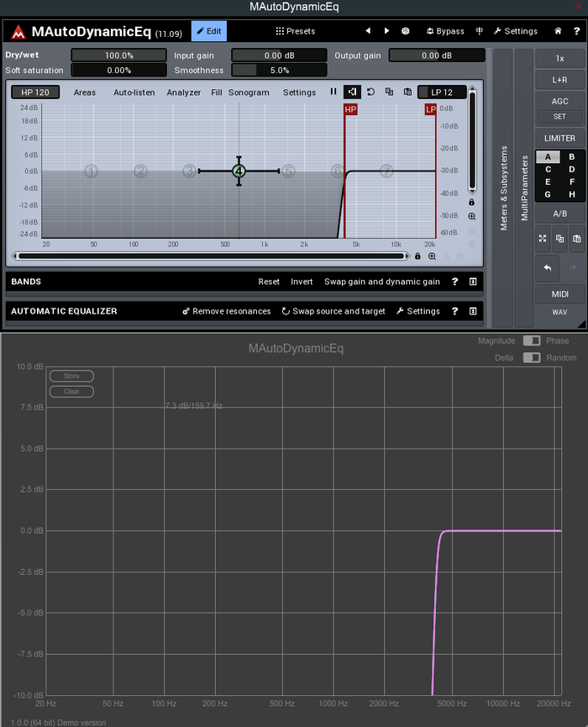Click the vertical range scrollbar beside graph
Screen dimensions: 588x727
tap(472, 140)
